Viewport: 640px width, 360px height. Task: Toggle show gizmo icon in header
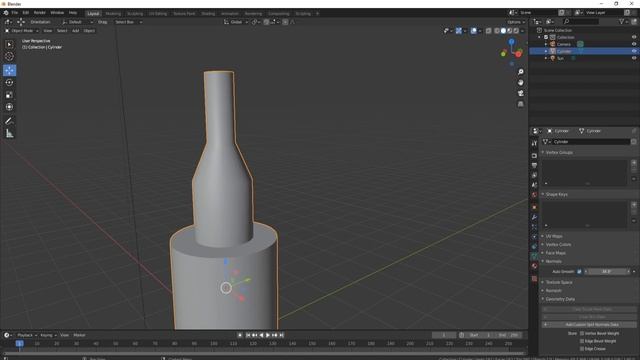pos(459,31)
